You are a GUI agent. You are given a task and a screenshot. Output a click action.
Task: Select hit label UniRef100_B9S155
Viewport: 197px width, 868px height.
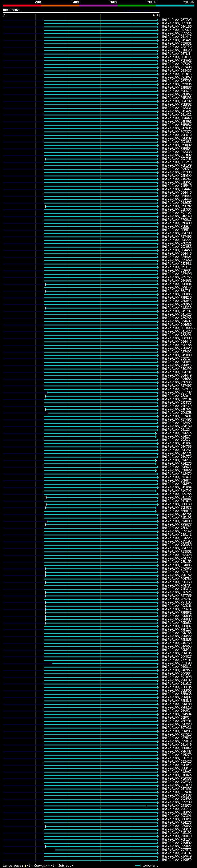(x=177, y=345)
